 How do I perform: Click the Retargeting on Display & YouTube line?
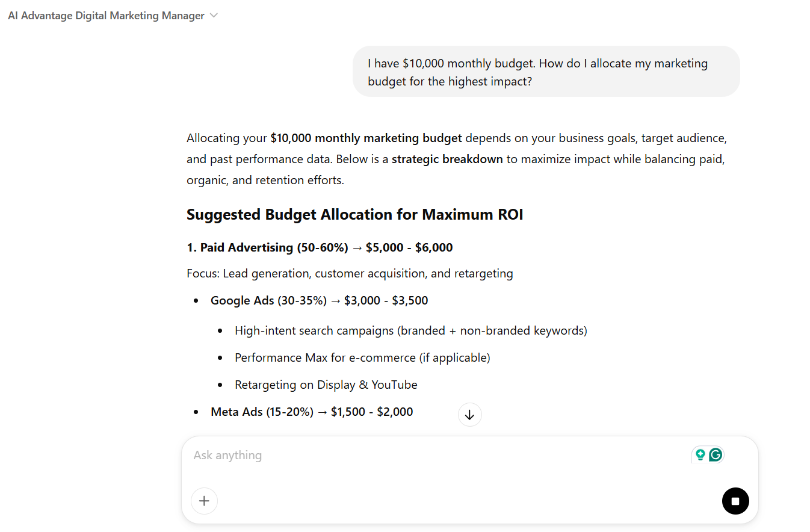coord(326,385)
